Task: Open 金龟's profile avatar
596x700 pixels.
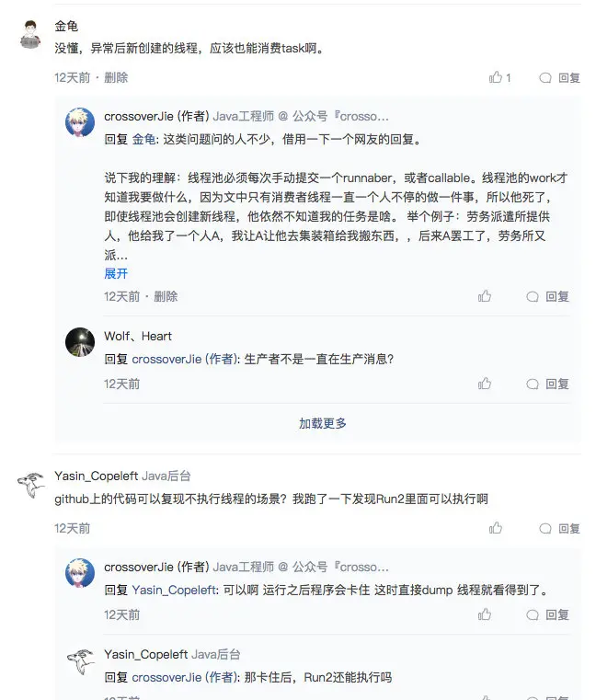Action: coord(30,34)
